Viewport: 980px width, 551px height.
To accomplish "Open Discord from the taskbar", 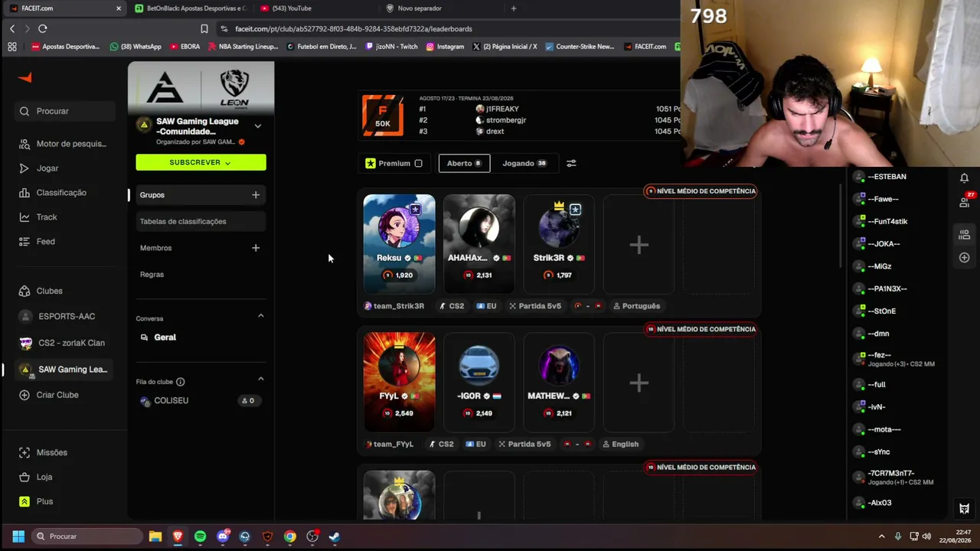I will [223, 536].
